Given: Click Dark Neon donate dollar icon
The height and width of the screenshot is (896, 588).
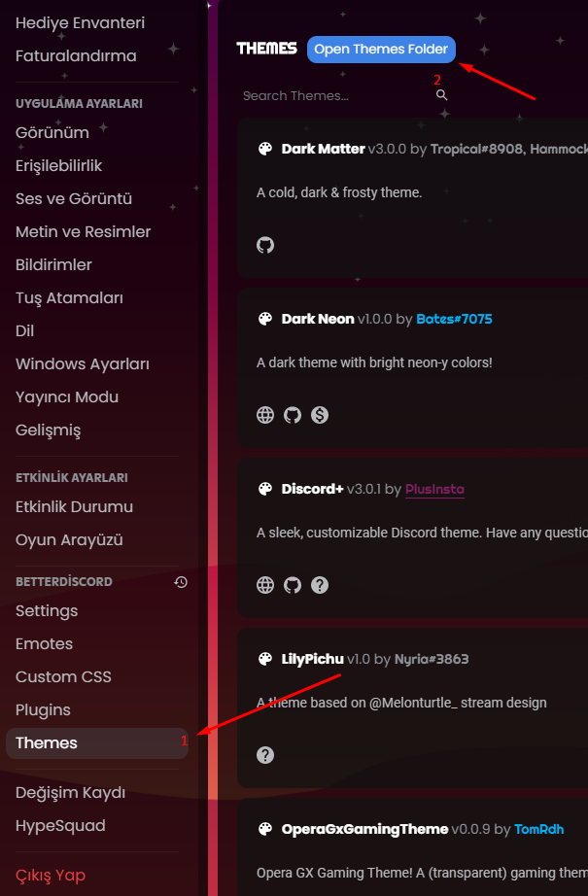Looking at the screenshot, I should point(320,415).
